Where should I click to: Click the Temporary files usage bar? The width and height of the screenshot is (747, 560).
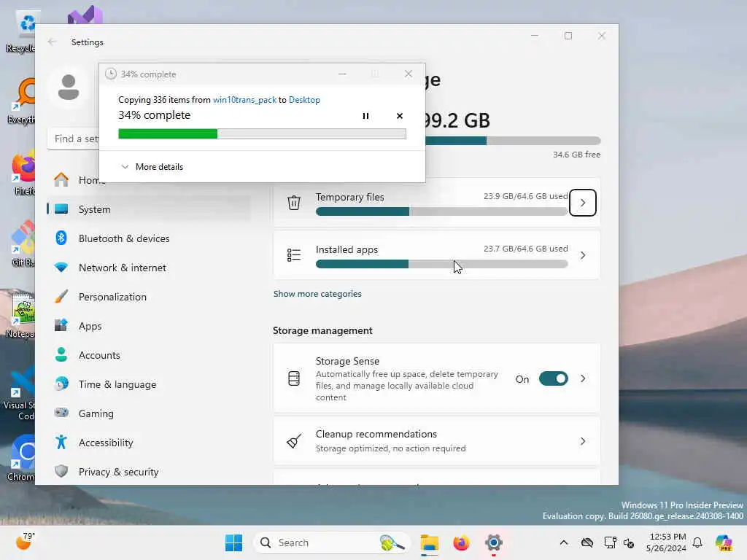click(x=441, y=211)
